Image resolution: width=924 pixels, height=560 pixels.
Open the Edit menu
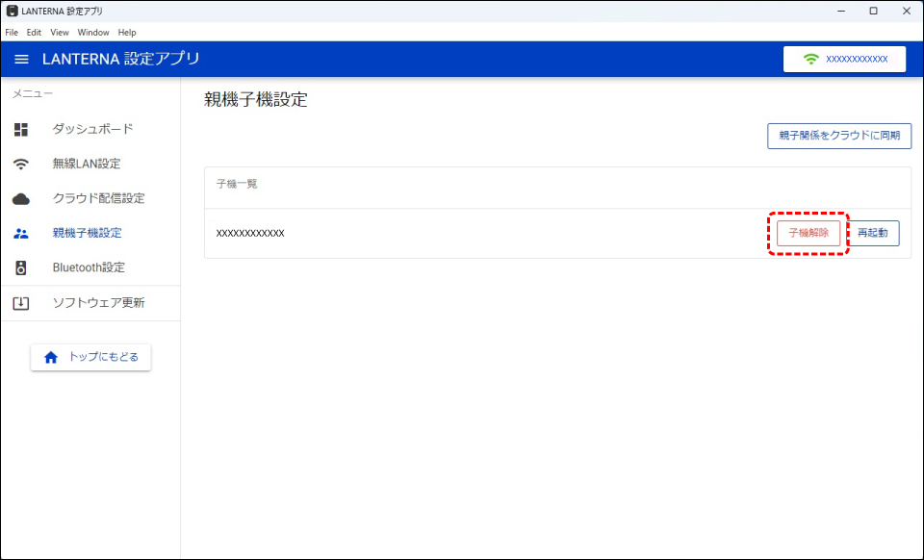coord(34,33)
